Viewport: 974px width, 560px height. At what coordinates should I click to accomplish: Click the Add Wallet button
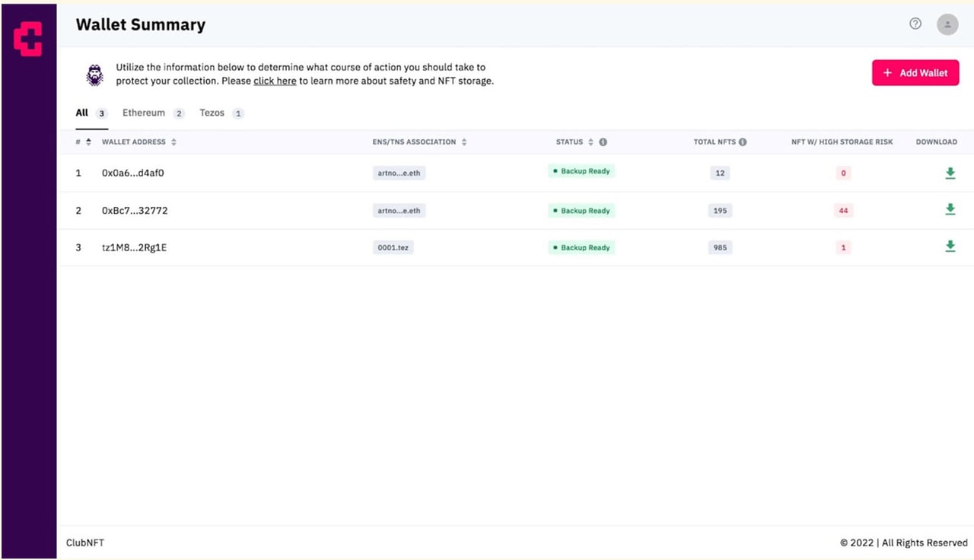[915, 73]
